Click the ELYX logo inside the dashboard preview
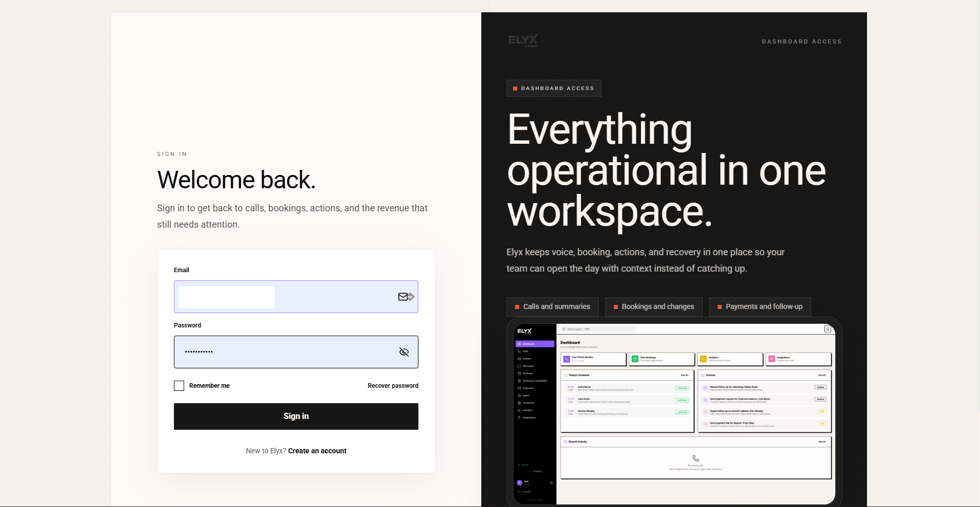980x507 pixels. tap(524, 331)
